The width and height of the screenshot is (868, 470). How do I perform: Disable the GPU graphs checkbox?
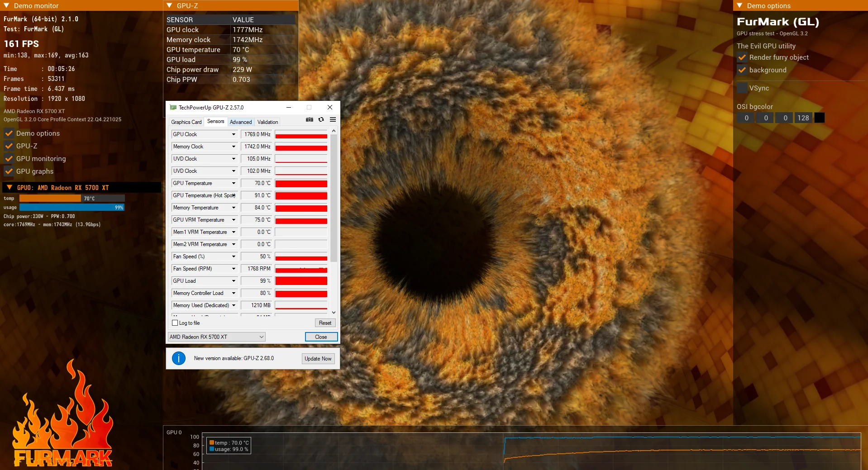coord(9,171)
